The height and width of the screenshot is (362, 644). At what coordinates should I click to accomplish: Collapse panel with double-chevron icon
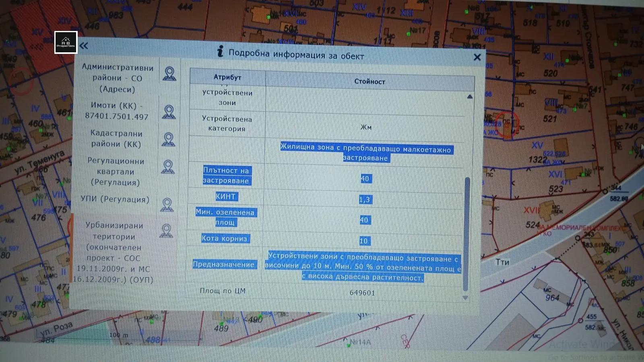click(84, 46)
